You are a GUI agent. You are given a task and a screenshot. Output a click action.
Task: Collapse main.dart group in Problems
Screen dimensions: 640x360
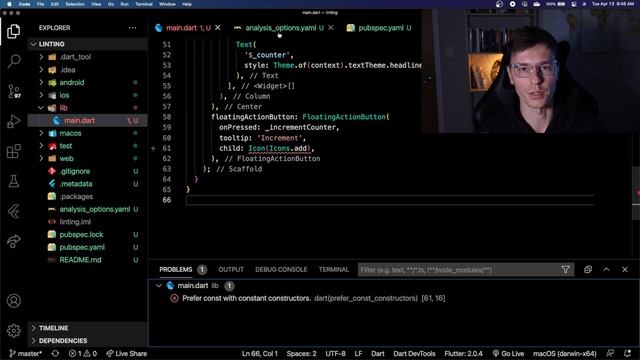[x=159, y=286]
